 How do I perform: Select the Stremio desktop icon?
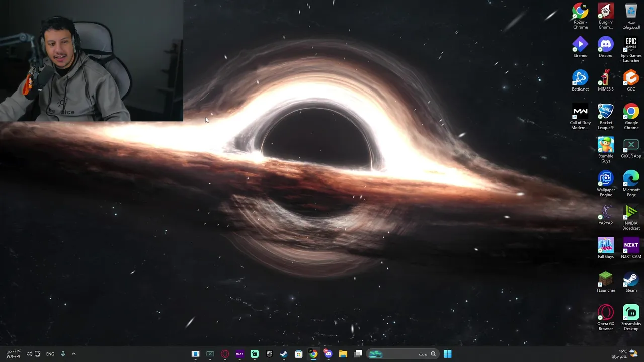tap(580, 47)
